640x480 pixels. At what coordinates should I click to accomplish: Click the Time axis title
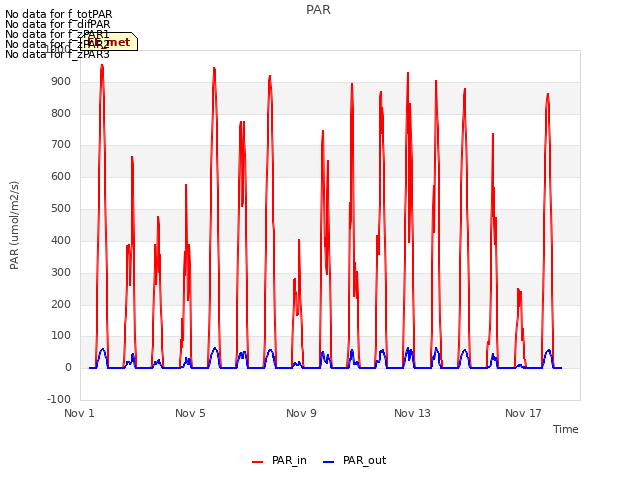(566, 429)
